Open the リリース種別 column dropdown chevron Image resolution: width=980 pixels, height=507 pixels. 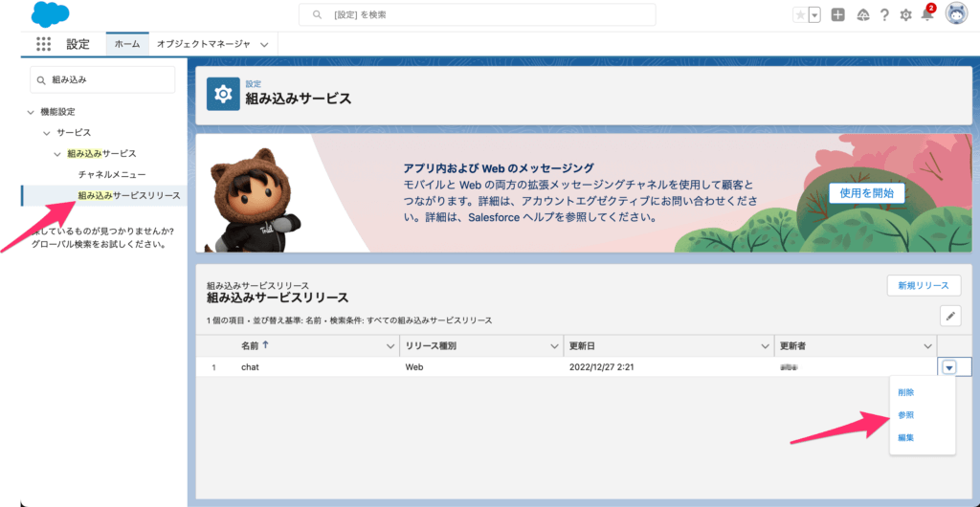pos(554,346)
